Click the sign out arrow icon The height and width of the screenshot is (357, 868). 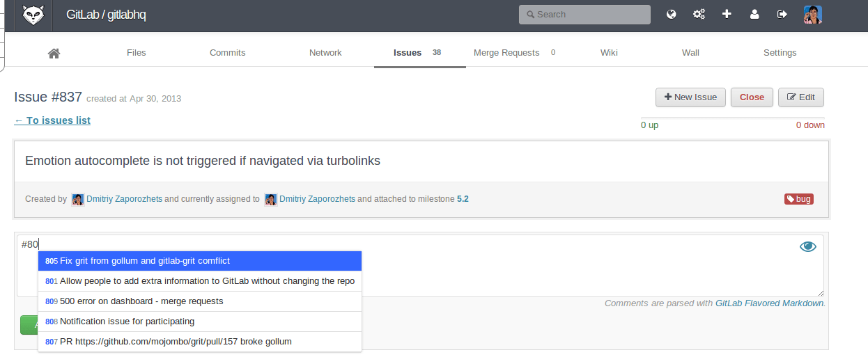[x=782, y=14]
